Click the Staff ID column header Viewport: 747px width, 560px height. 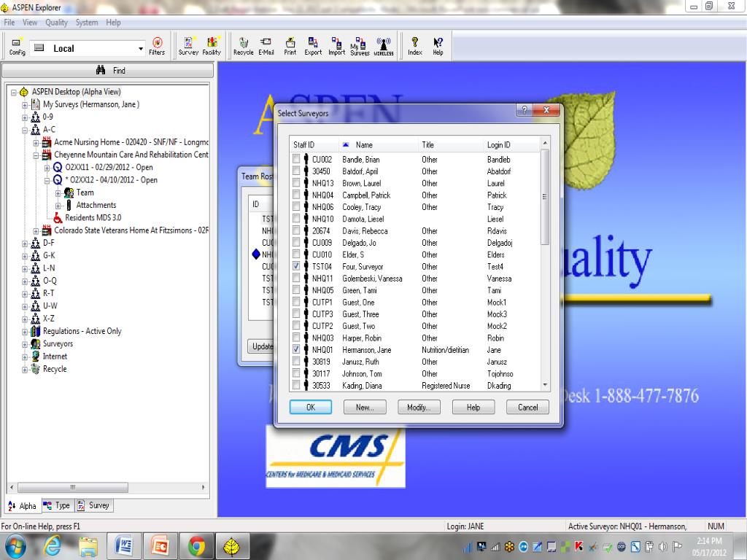pyautogui.click(x=314, y=145)
